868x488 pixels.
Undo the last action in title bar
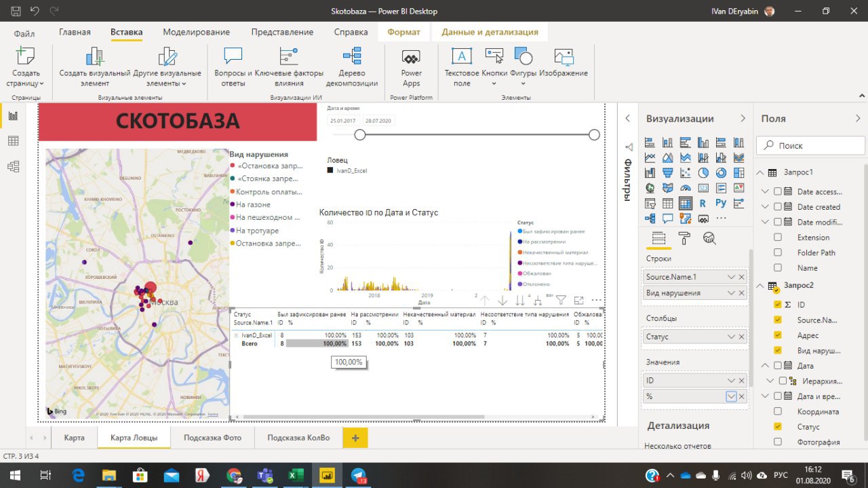[35, 11]
